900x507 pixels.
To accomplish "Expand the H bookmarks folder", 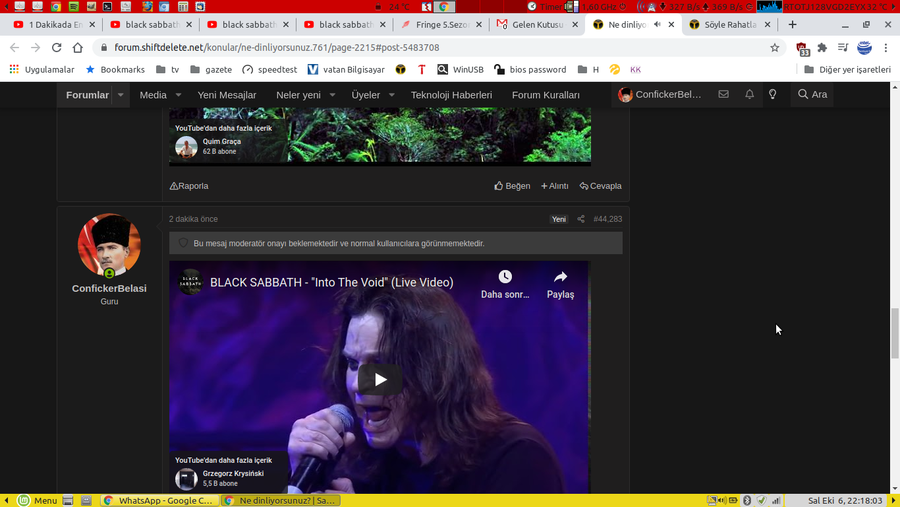I will [588, 69].
